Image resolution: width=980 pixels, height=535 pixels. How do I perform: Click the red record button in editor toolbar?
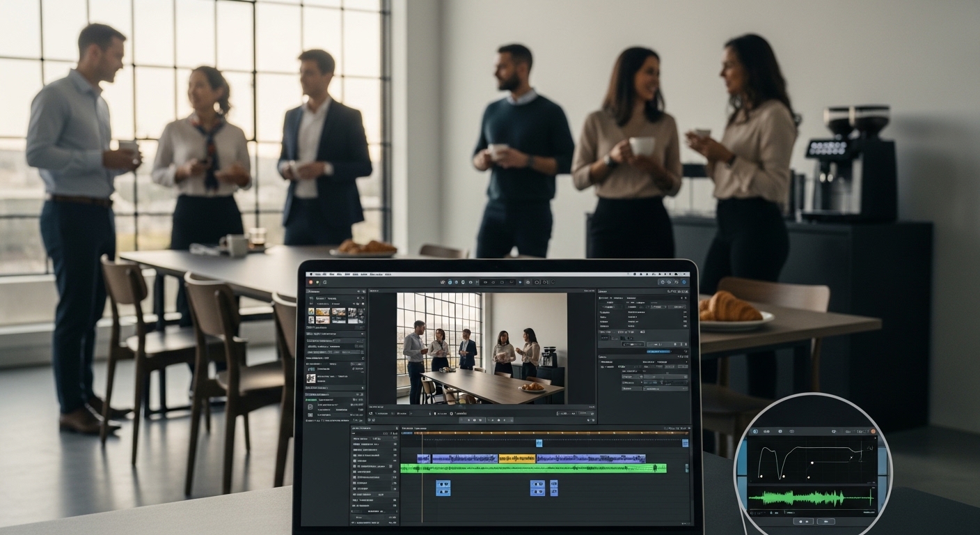pyautogui.click(x=310, y=282)
